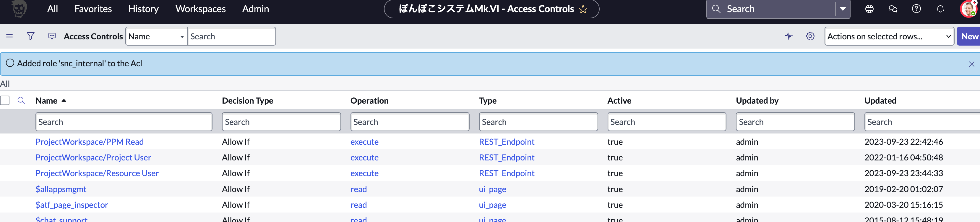Image resolution: width=980 pixels, height=222 pixels.
Task: Expand the global search options arrow
Action: pos(843,9)
